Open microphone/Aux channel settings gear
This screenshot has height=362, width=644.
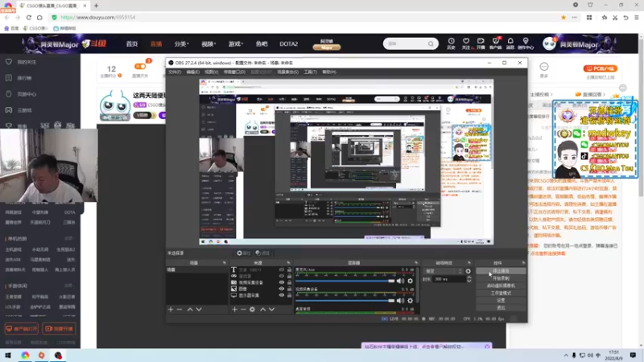pyautogui.click(x=410, y=281)
